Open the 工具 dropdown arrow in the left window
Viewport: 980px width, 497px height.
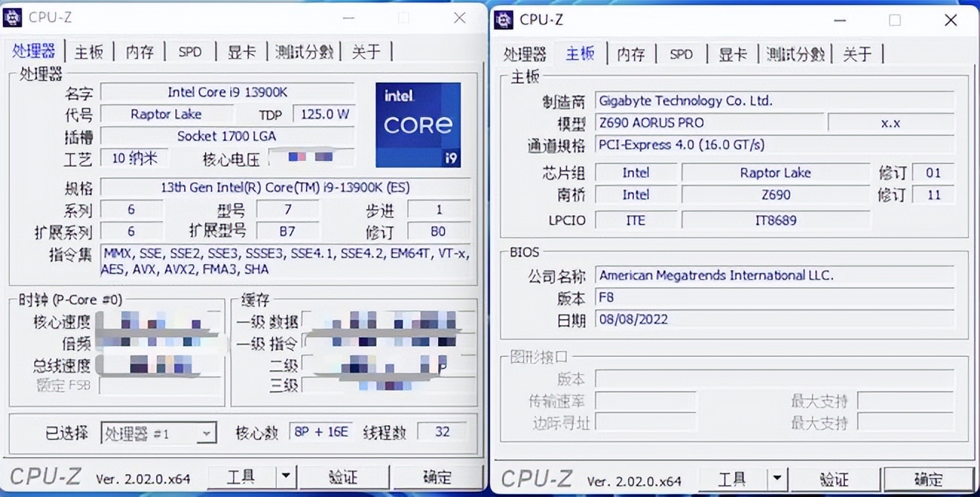coord(284,477)
